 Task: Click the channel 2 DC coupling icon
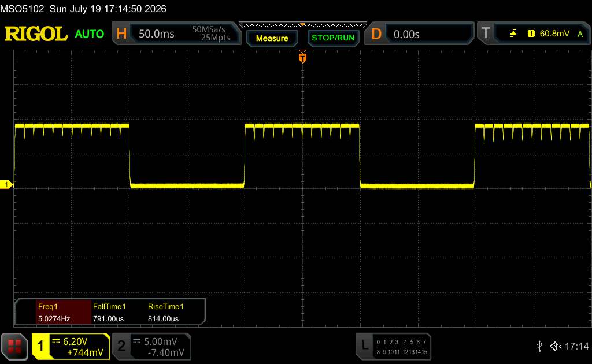point(136,341)
